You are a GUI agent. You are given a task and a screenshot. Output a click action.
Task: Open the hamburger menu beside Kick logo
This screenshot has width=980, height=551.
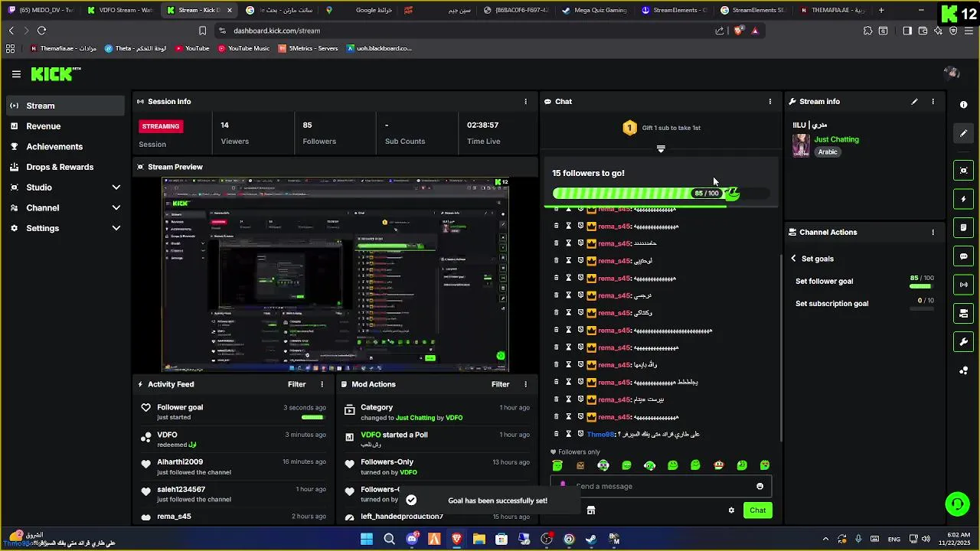tap(16, 74)
